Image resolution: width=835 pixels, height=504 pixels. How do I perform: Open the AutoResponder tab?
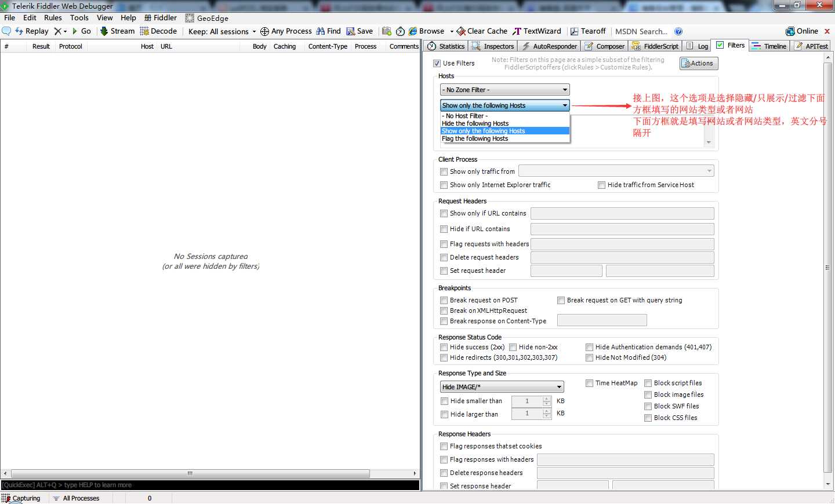click(x=549, y=46)
